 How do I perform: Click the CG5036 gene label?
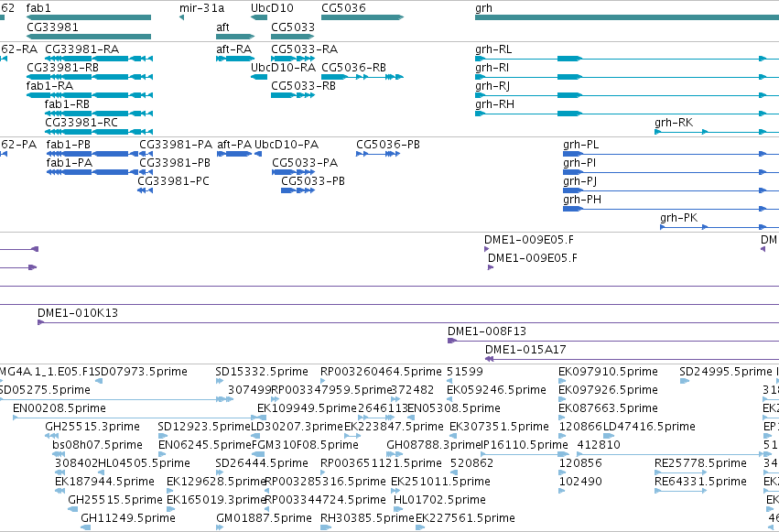343,8
